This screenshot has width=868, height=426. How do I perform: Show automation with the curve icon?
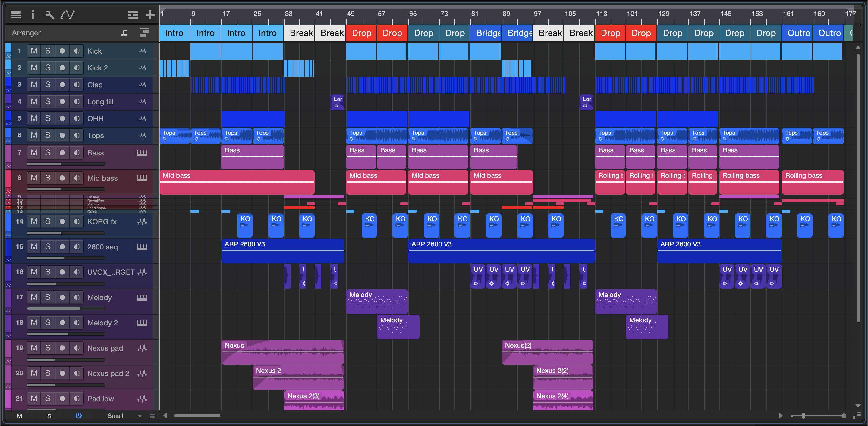(x=68, y=14)
